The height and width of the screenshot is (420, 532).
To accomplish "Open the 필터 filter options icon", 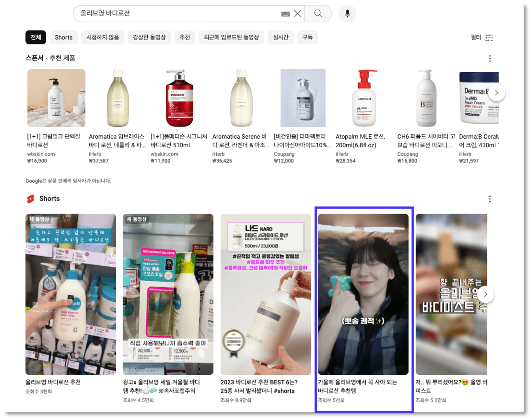I will [489, 38].
